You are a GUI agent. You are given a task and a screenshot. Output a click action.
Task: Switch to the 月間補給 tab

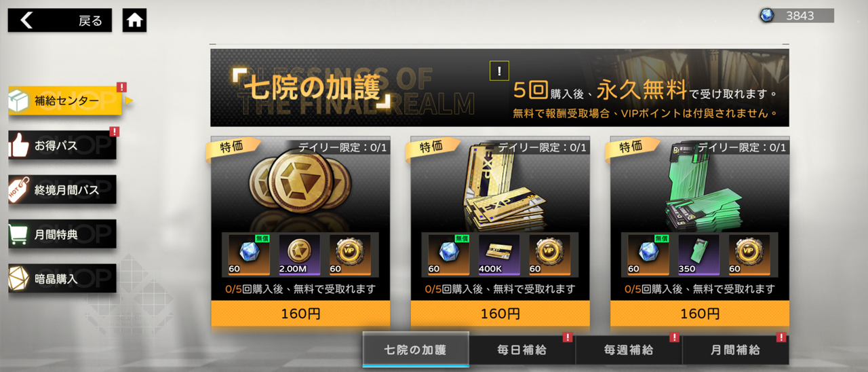point(736,350)
